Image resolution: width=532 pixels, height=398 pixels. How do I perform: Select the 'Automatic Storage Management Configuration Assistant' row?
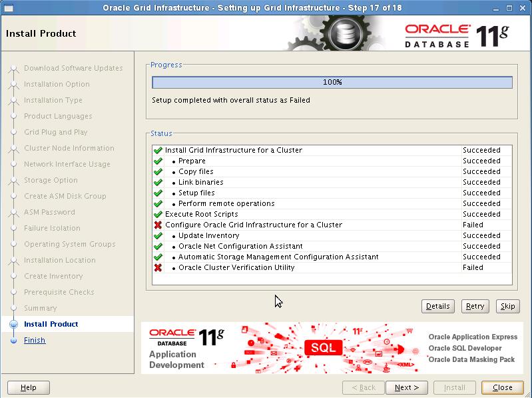point(332,257)
